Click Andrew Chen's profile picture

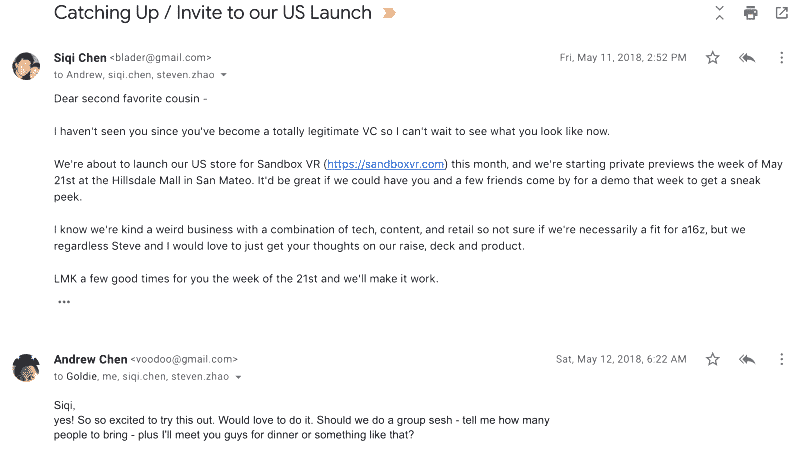click(26, 367)
